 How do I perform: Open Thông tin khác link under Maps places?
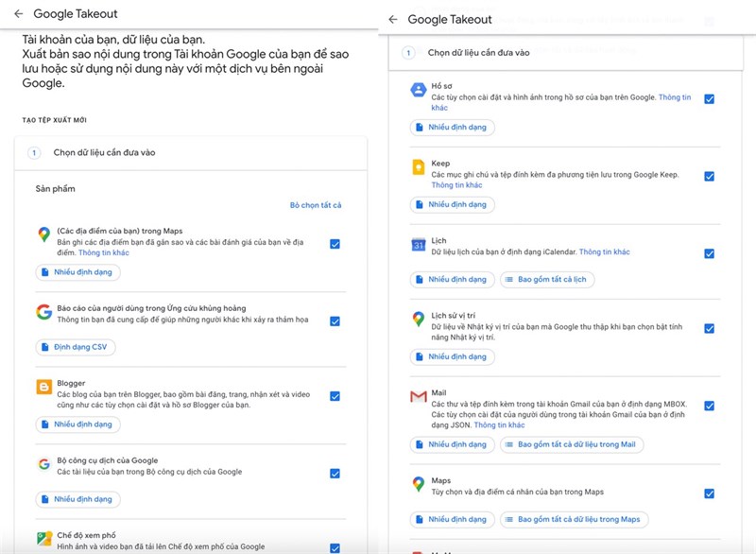pyautogui.click(x=104, y=252)
